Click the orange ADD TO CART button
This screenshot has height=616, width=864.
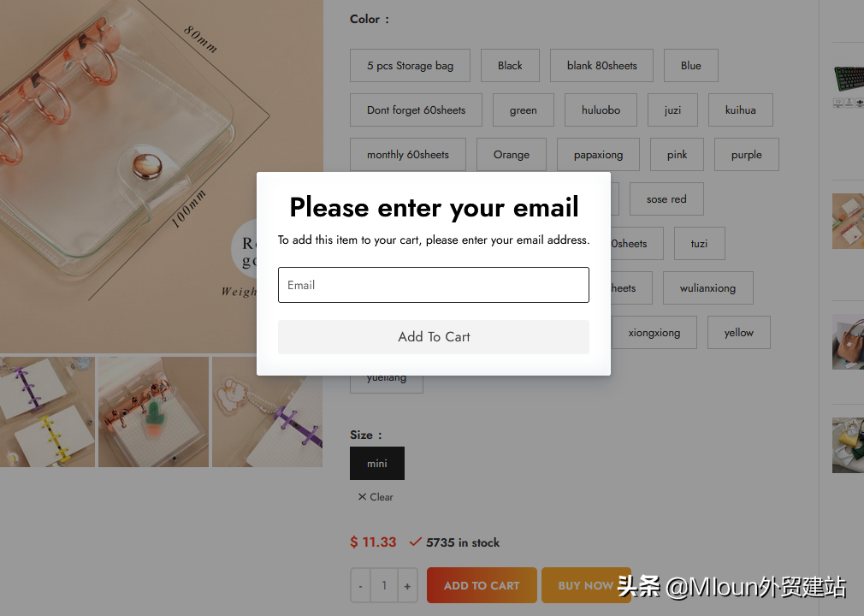482,585
